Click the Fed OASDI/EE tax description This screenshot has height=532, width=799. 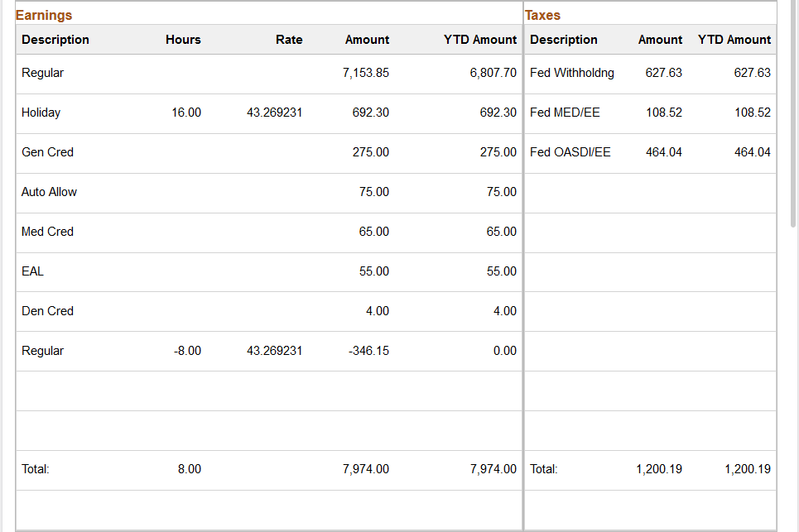570,152
